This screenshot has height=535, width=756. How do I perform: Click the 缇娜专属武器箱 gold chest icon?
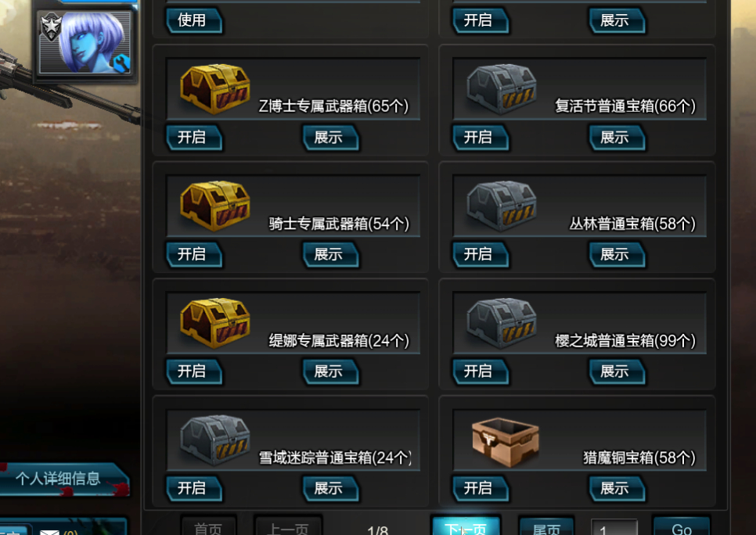click(215, 323)
